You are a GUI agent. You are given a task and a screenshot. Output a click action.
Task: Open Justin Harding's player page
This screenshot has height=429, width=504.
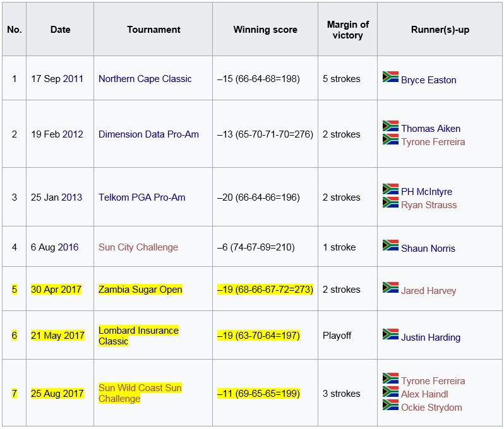(431, 337)
